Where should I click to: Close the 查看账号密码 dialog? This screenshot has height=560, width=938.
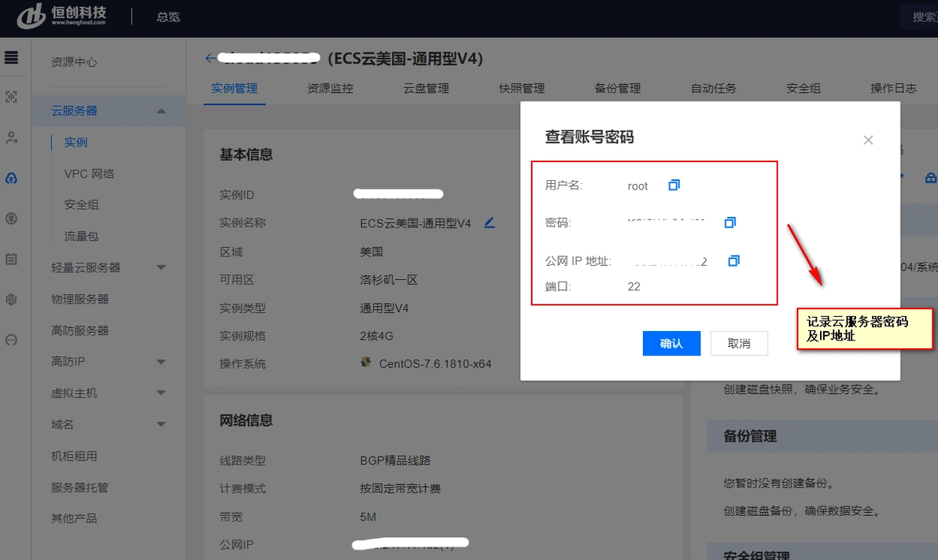[x=868, y=140]
